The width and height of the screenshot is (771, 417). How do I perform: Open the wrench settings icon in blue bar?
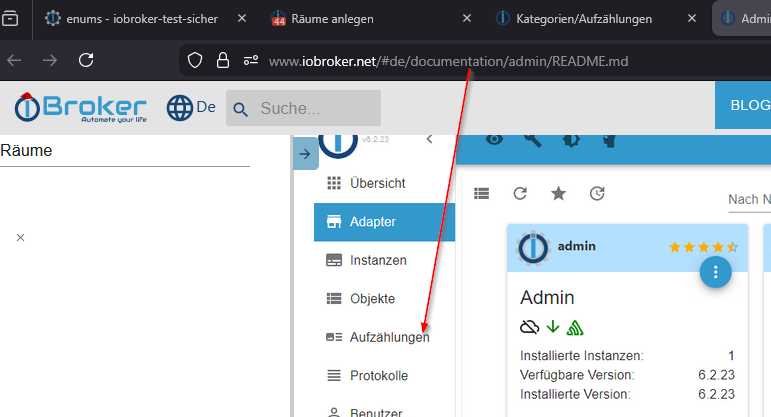[x=533, y=141]
